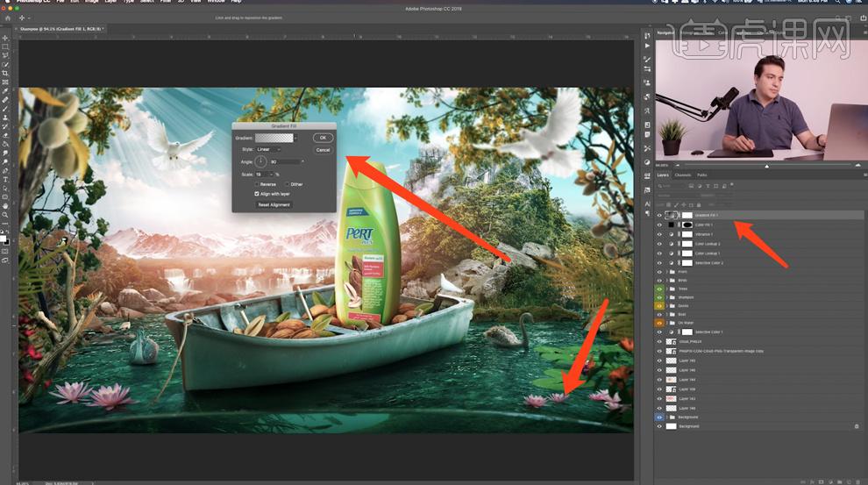Uncheck Align with layer checkbox

[257, 194]
